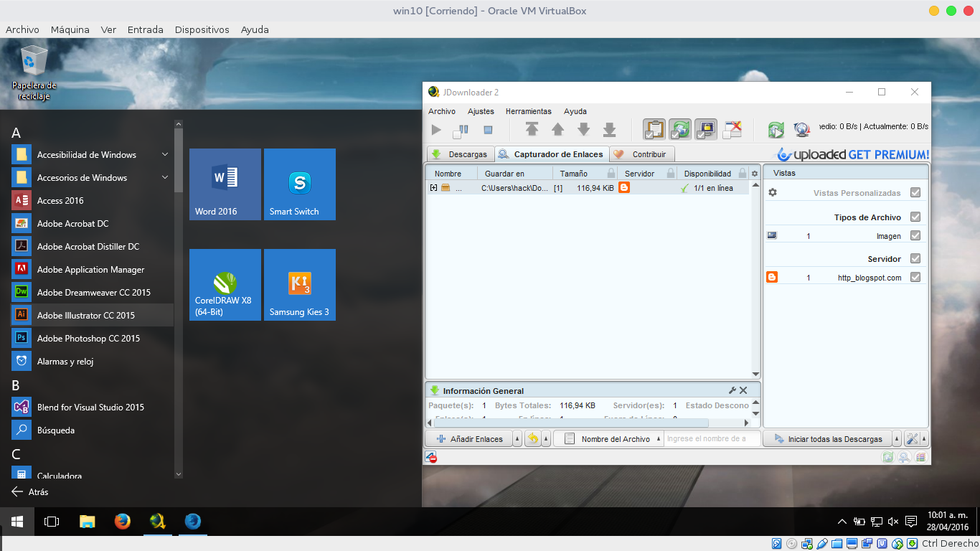Launch Adobe Dreamweaver CC 2015 from Start menu
This screenshot has height=551, width=980.
[91, 292]
